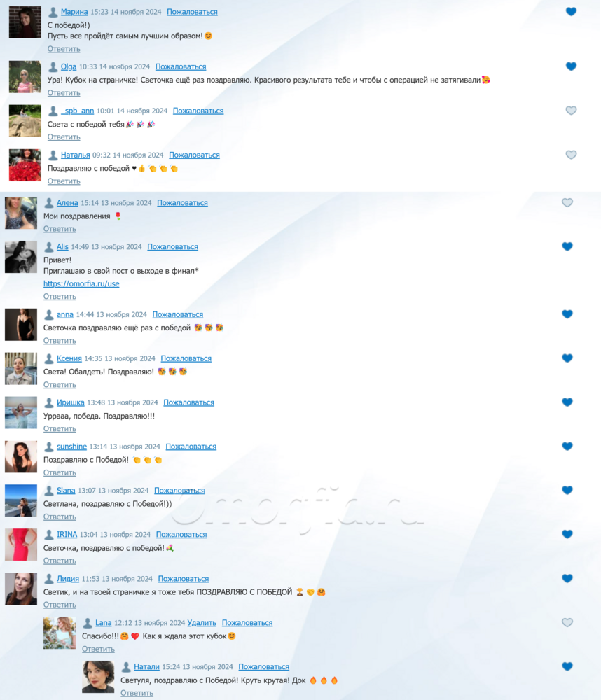Viewport: 601px width, 700px height.
Task: Open Alis's avatar thumbnail
Action: coord(21,257)
